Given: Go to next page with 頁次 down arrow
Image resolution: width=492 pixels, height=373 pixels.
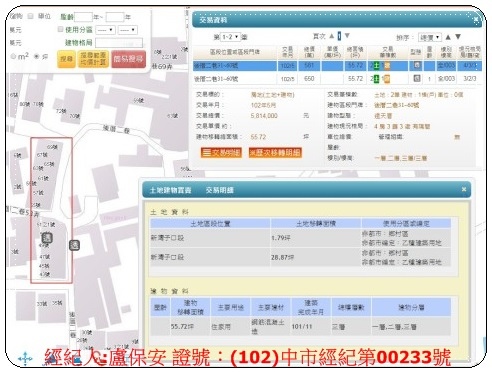Looking at the screenshot, I should click(x=347, y=36).
